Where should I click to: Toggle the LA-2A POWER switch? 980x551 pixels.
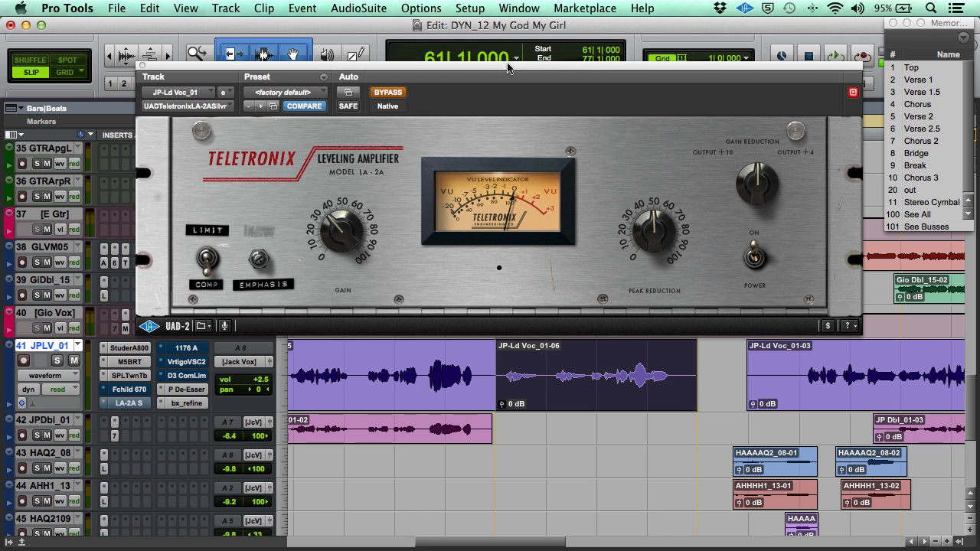(755, 254)
